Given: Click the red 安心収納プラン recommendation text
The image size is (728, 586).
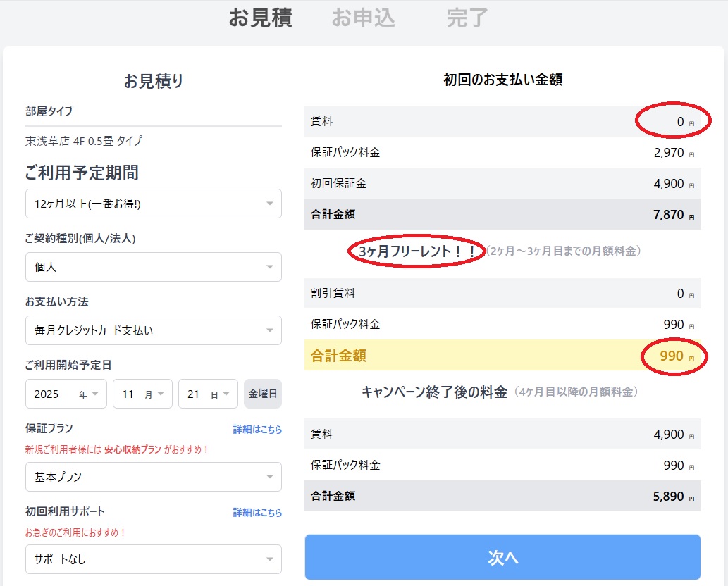Looking at the screenshot, I should (133, 449).
